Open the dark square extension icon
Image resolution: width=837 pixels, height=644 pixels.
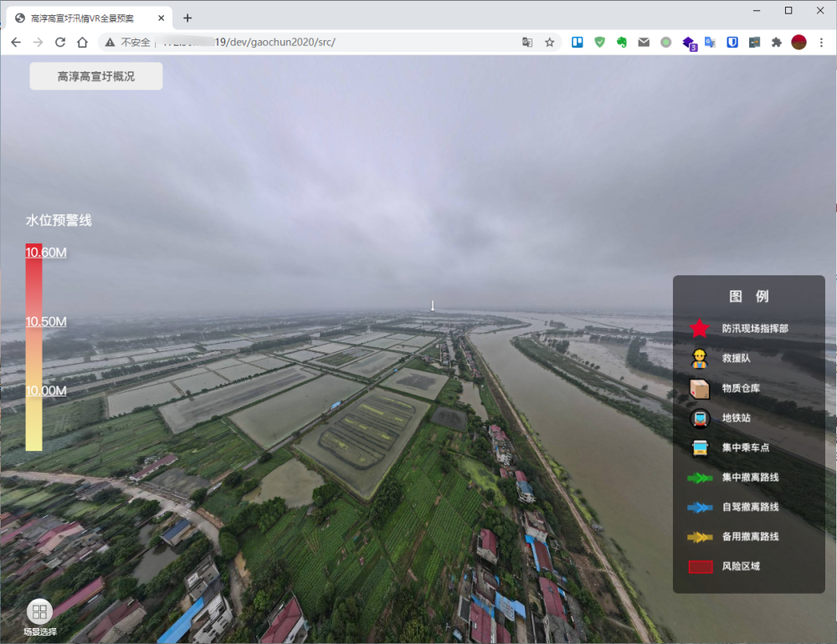tap(754, 42)
